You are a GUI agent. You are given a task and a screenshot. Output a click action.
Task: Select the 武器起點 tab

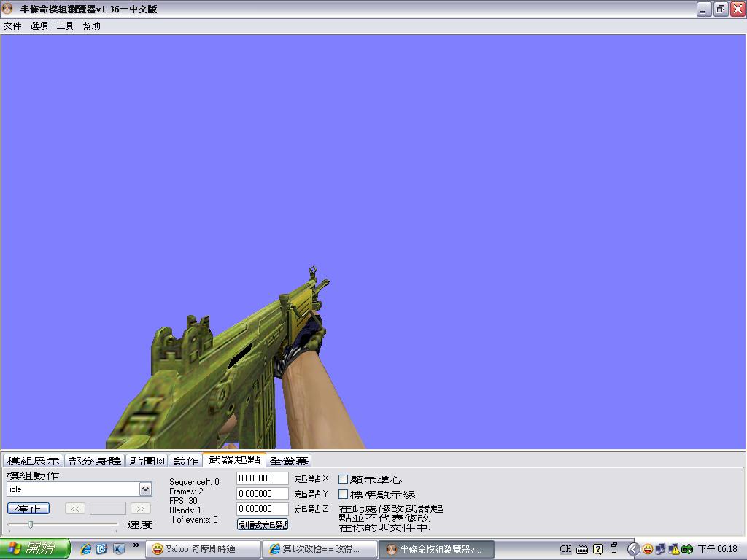(234, 459)
